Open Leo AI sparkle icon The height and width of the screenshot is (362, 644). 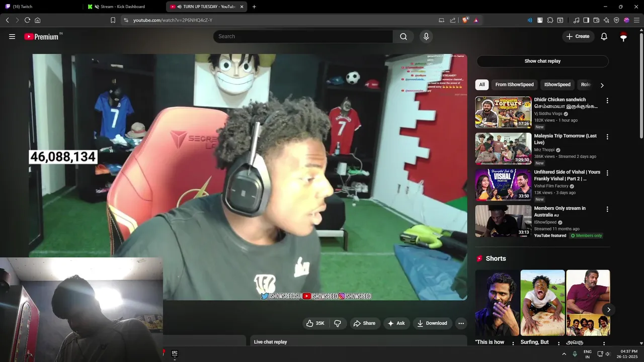click(x=606, y=20)
